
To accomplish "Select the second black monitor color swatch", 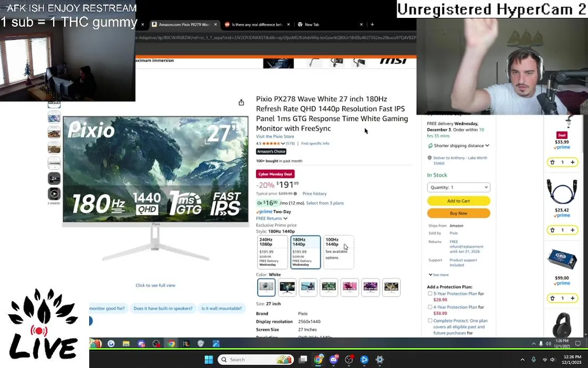I will point(287,287).
